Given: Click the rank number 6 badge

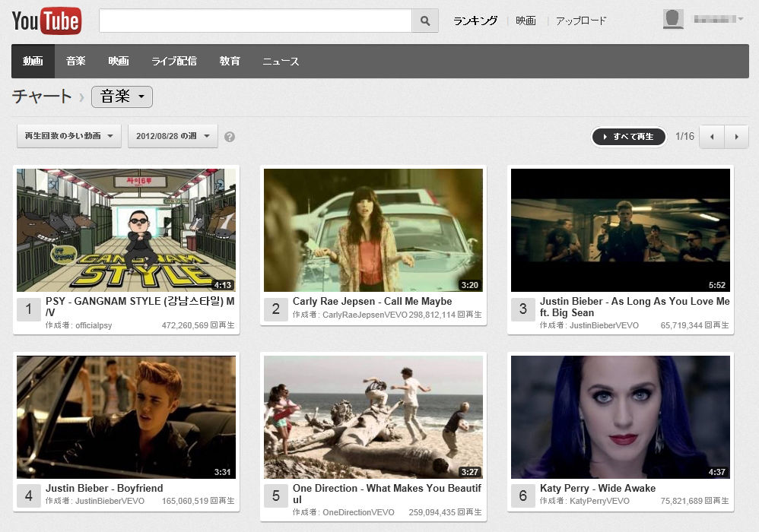Looking at the screenshot, I should pos(523,496).
